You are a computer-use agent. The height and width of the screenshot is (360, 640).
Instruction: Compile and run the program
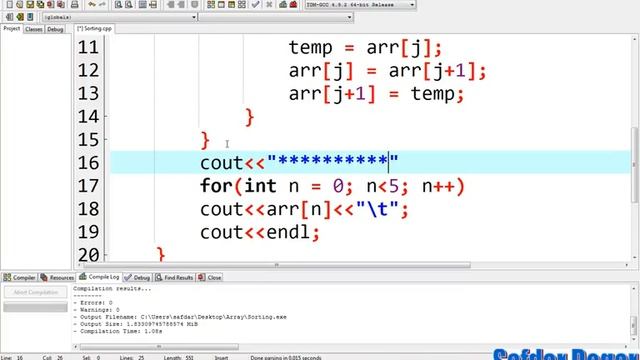231,4
